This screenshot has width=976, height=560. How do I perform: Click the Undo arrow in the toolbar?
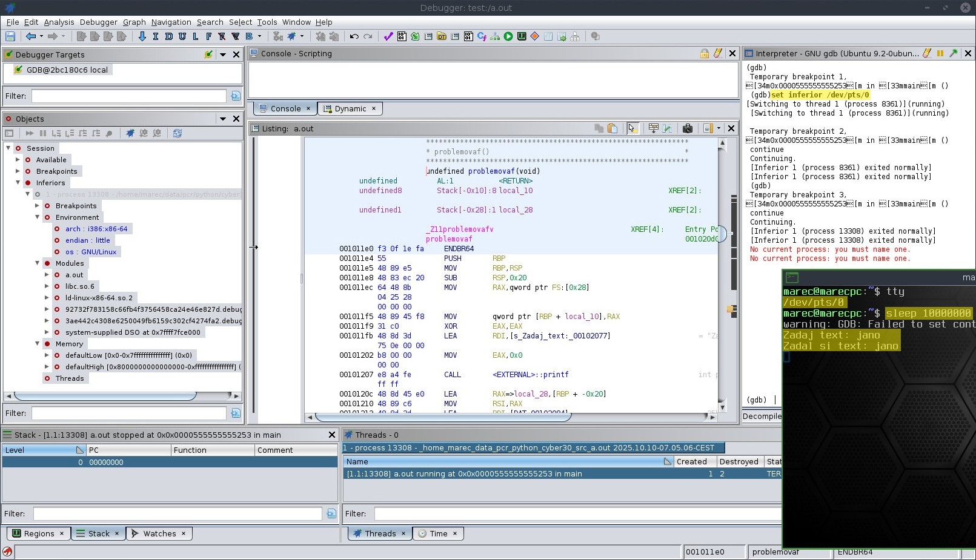354,36
